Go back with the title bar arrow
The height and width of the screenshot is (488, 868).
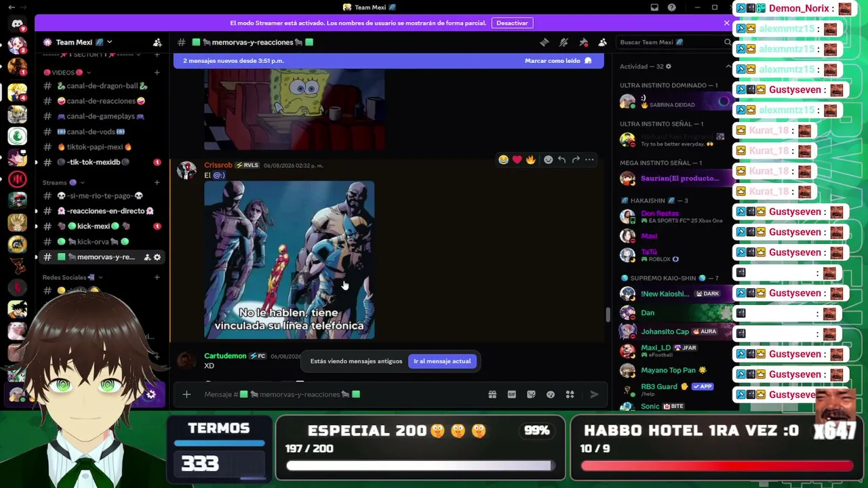(11, 7)
